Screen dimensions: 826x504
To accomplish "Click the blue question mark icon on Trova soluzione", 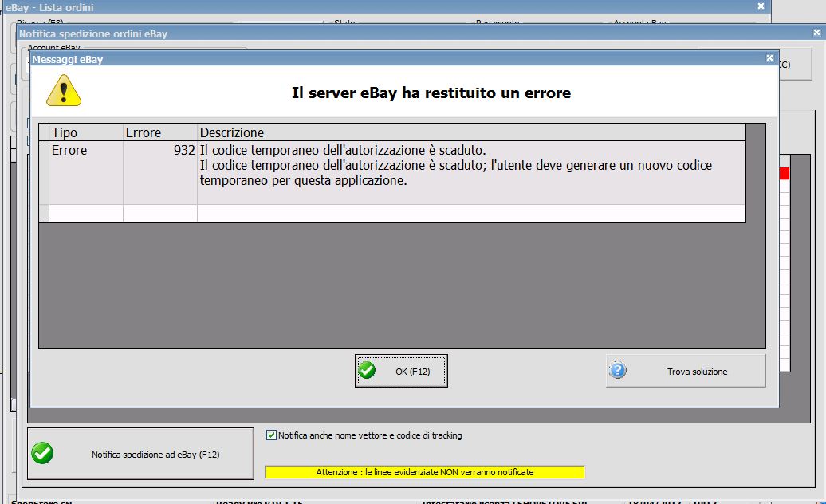I will click(617, 370).
